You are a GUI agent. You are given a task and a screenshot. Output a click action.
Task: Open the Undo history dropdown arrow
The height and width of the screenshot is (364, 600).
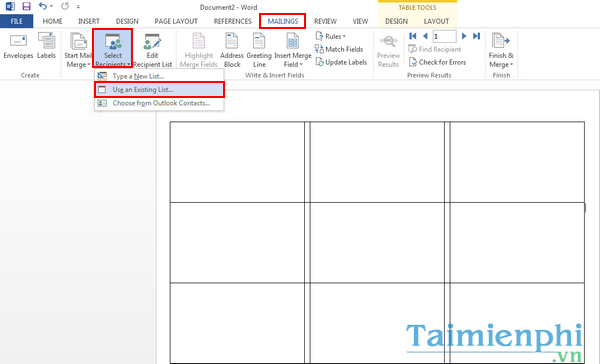tap(52, 6)
